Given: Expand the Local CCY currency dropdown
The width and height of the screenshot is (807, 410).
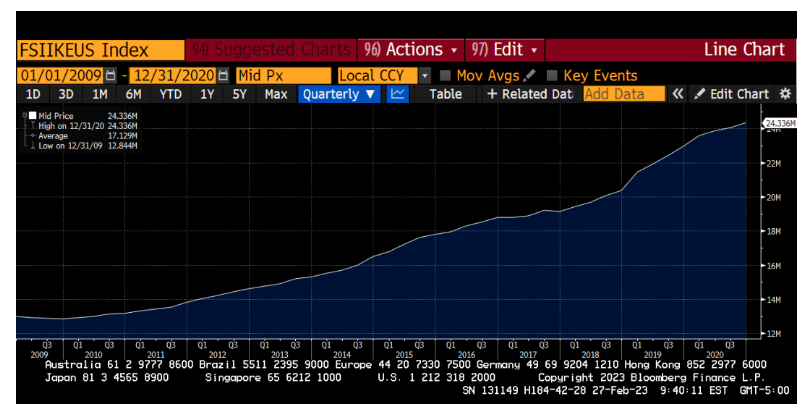Looking at the screenshot, I should point(425,76).
